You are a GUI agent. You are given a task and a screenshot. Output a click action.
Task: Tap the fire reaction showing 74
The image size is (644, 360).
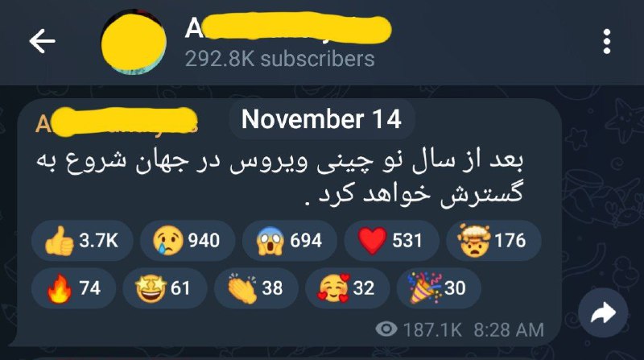(x=73, y=288)
